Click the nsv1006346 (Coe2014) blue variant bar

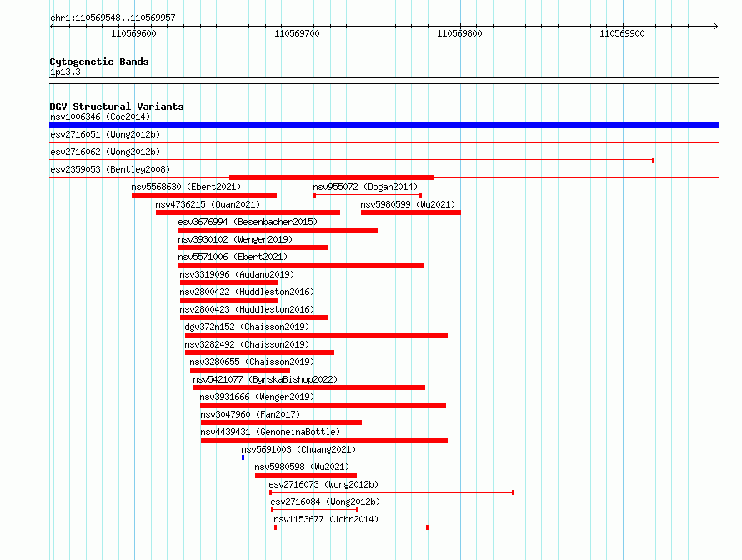click(384, 125)
